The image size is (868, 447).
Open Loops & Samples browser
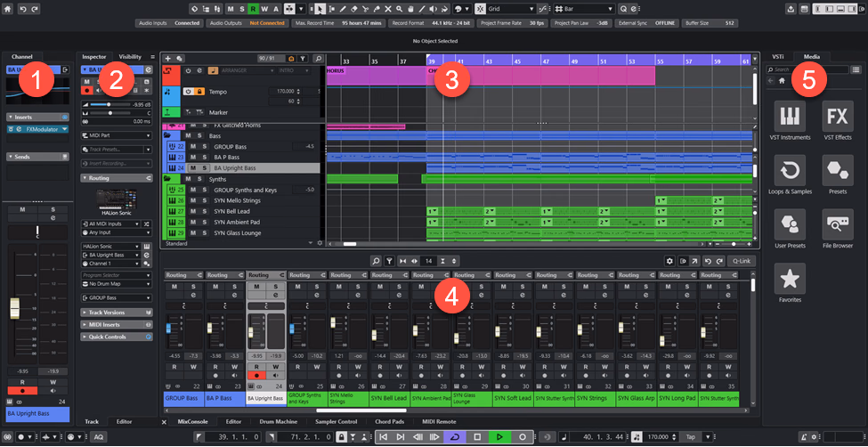pos(790,171)
